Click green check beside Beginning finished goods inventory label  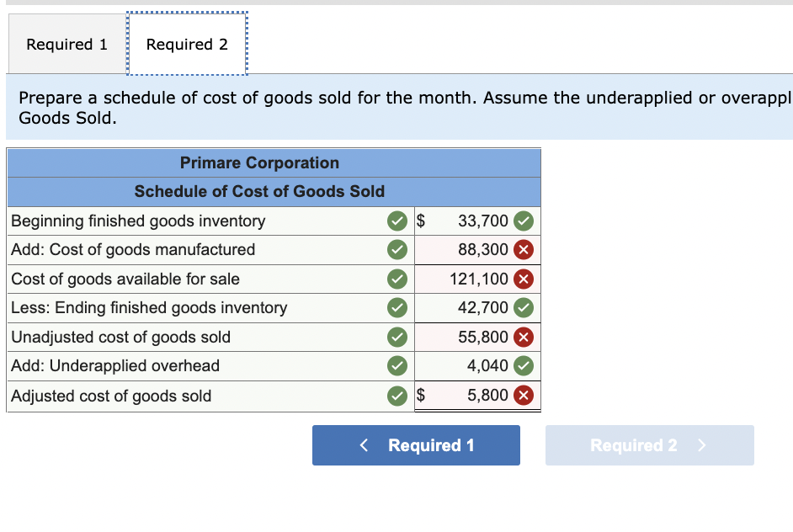(x=397, y=221)
